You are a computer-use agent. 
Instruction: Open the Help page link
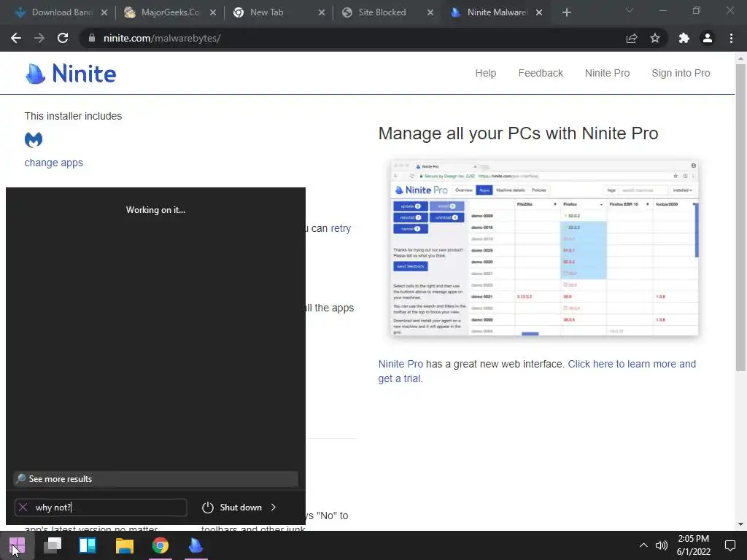pyautogui.click(x=485, y=73)
